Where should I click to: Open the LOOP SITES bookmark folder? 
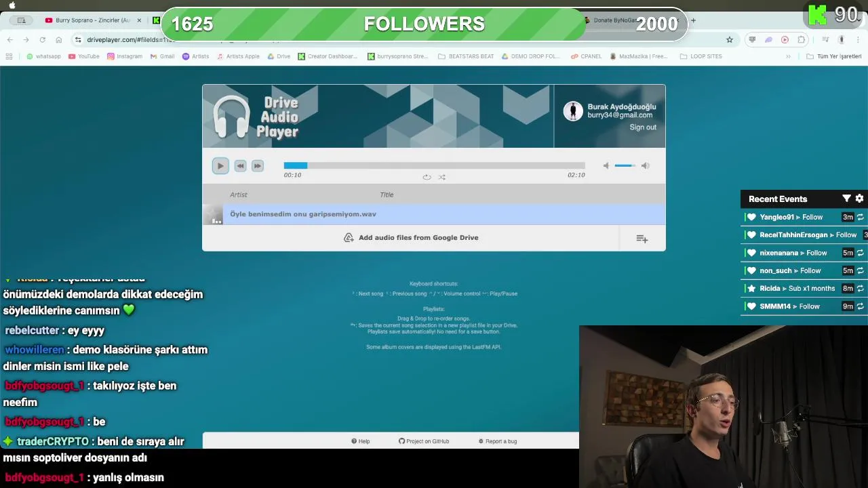click(x=701, y=56)
